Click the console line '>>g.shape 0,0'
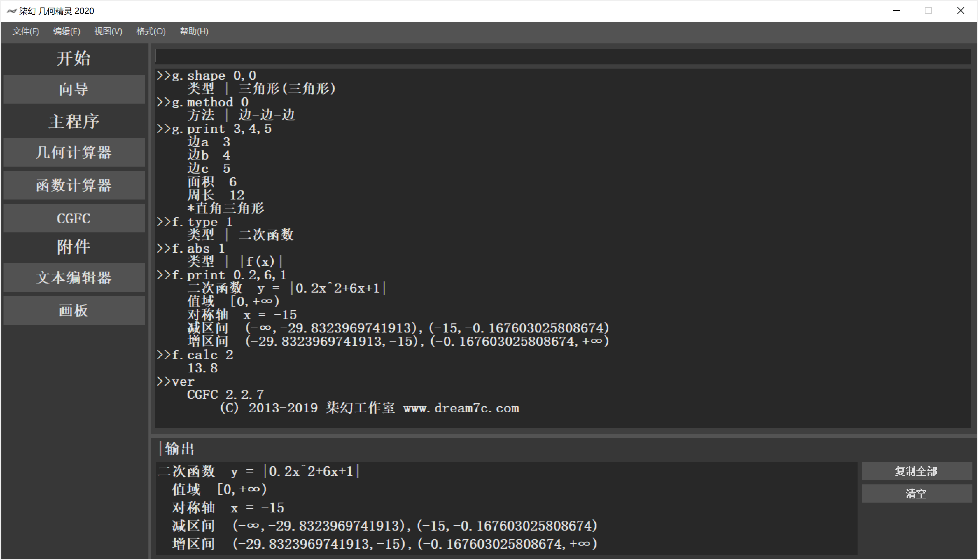The width and height of the screenshot is (978, 560). [x=207, y=75]
